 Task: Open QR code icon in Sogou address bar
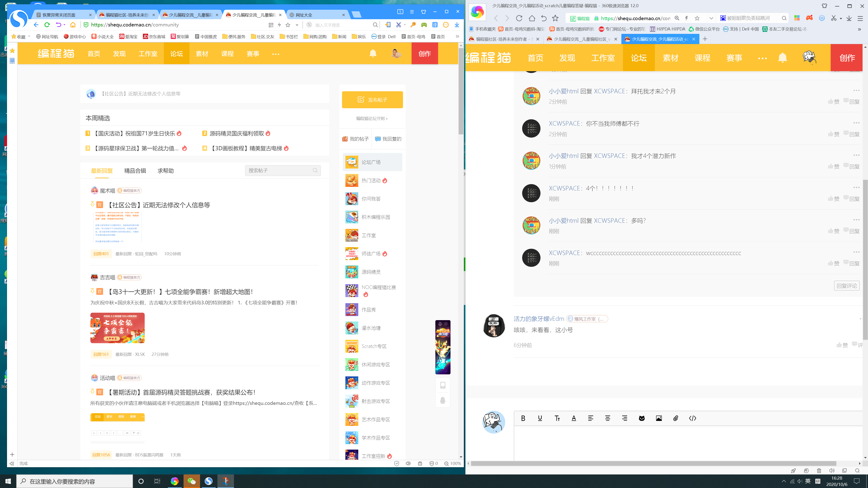click(x=271, y=25)
